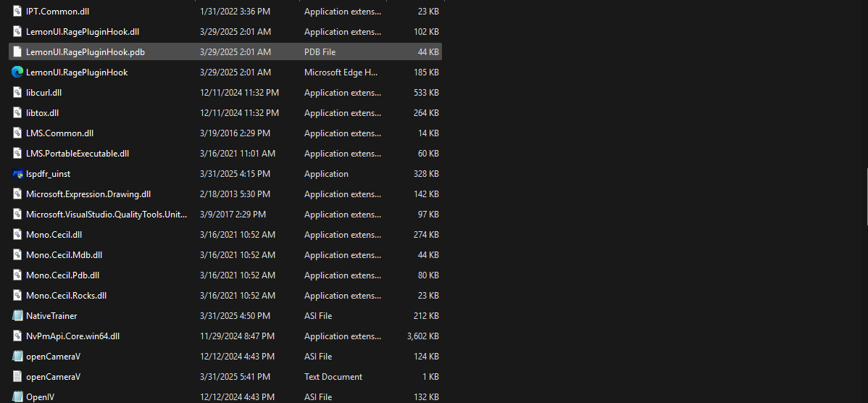Click the OpenIV ASI file icon
Screen dimensions: 868x403
coord(17,396)
